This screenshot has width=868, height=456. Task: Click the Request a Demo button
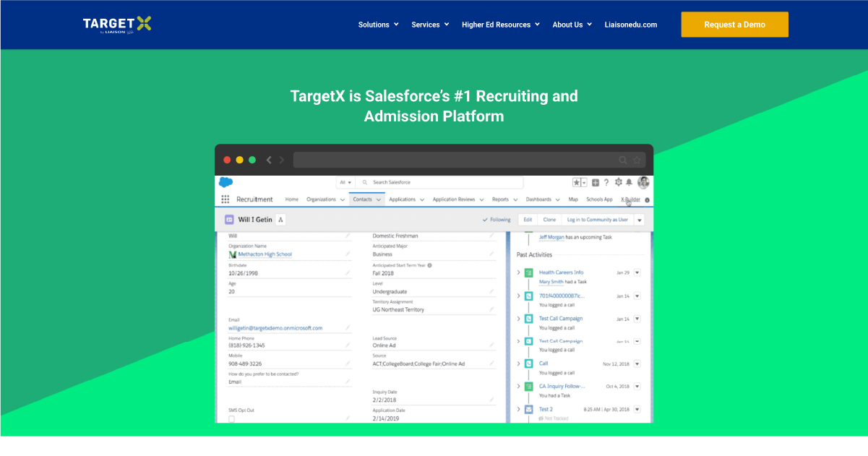734,25
